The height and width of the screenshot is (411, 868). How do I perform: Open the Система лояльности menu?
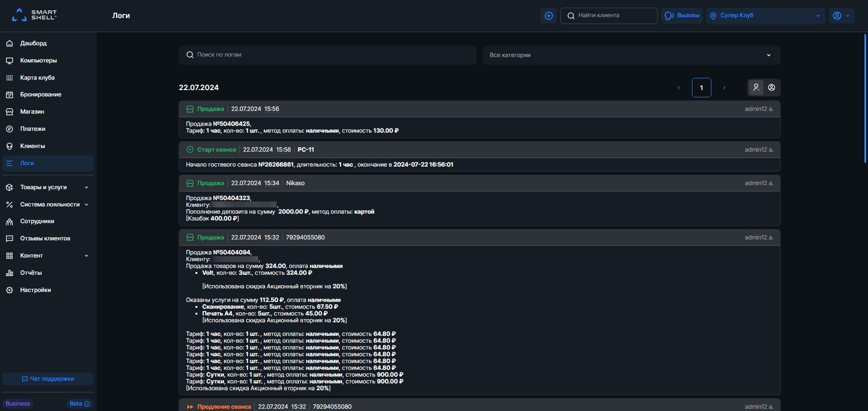tap(51, 204)
